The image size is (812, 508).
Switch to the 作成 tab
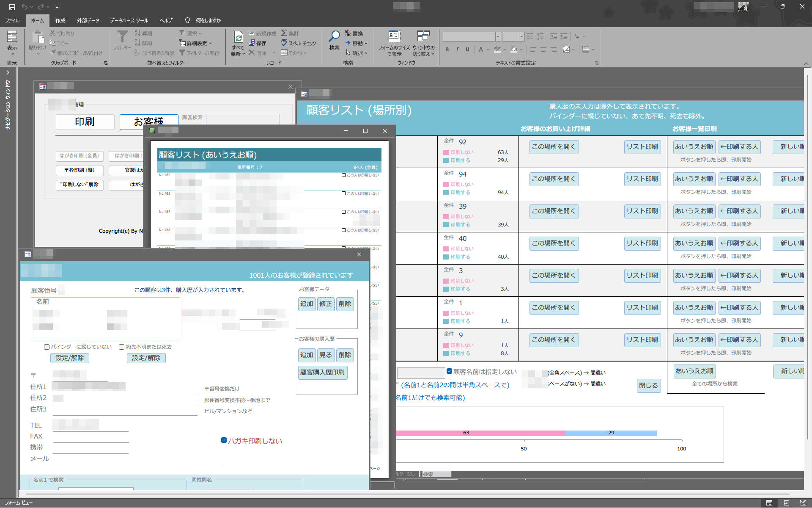tap(60, 20)
